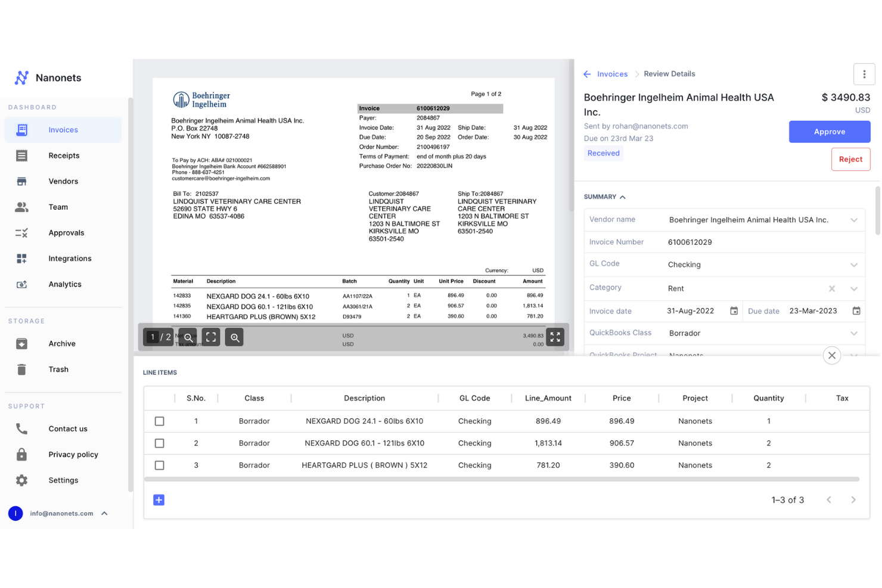Screen dimensions: 882x588
Task: Go back using the Invoices arrow
Action: (588, 74)
